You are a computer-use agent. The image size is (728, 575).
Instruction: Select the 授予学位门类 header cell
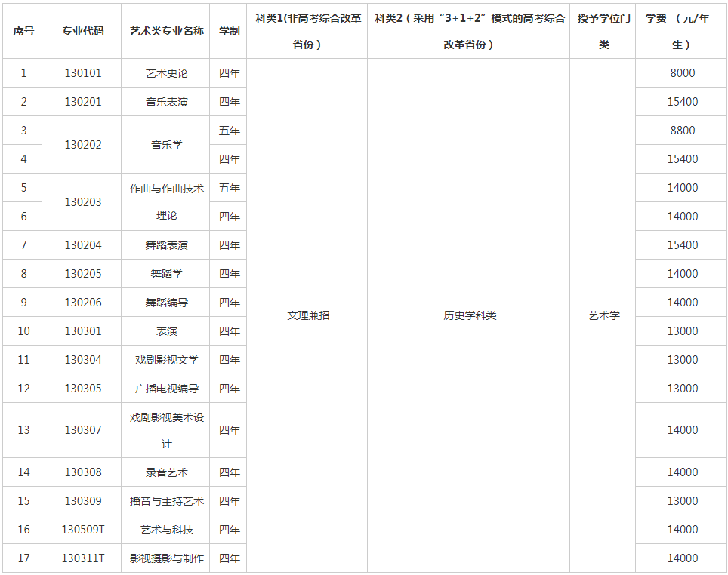click(603, 31)
